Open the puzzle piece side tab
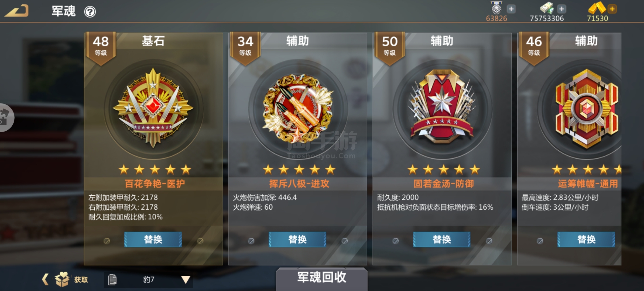This screenshot has height=291, width=644. click(5, 117)
